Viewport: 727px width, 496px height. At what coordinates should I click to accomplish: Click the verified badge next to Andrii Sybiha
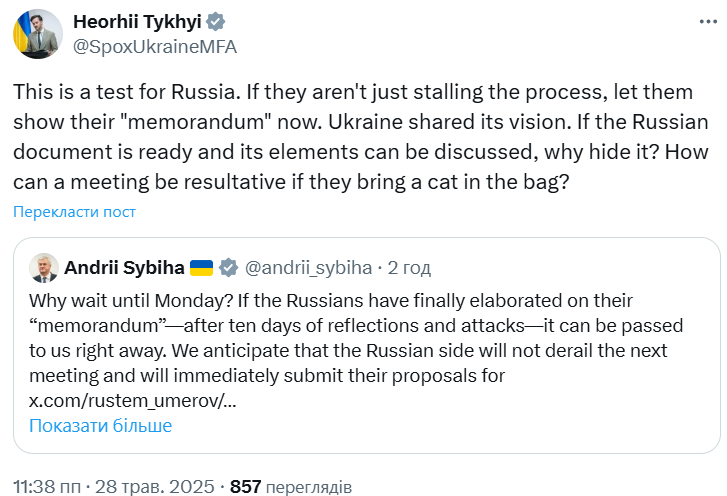coord(229,268)
